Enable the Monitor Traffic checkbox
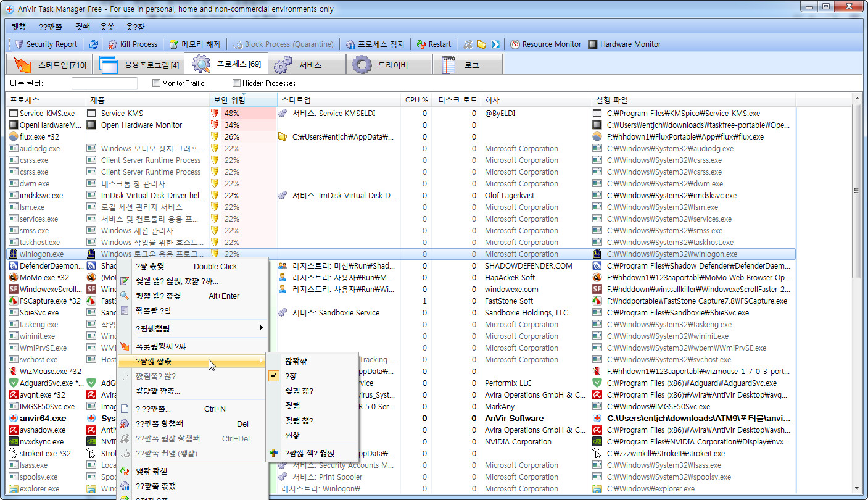 [x=156, y=83]
